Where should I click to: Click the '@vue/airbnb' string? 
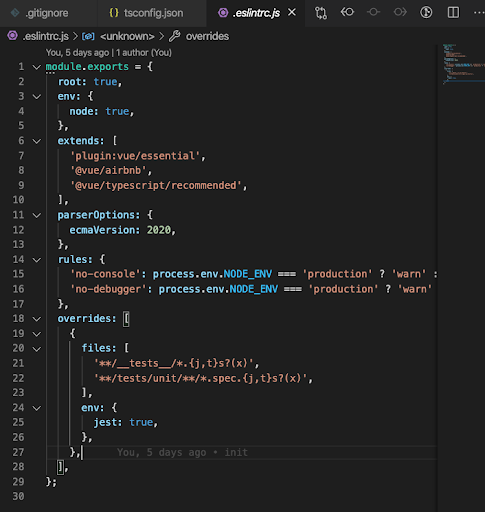tap(108, 170)
